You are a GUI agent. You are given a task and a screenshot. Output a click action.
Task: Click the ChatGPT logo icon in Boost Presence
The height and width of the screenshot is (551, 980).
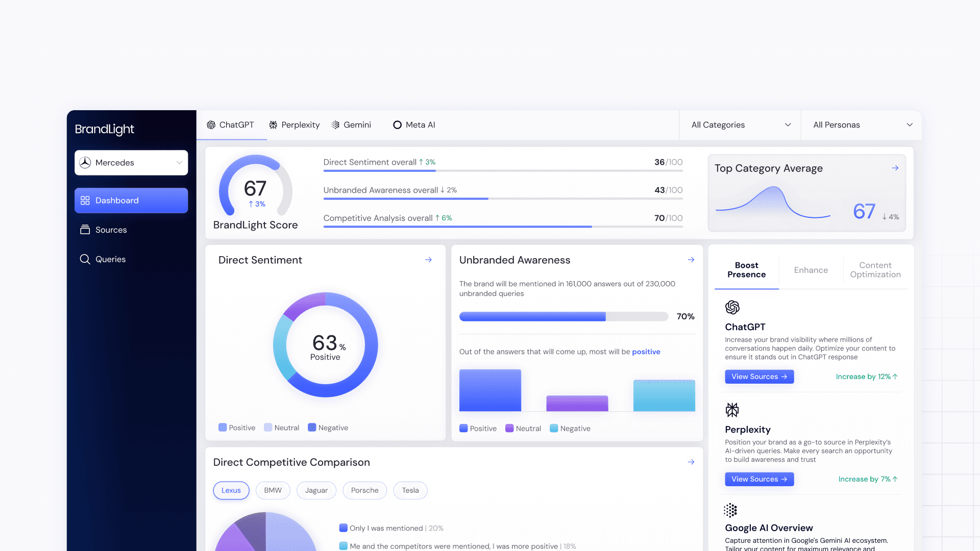pos(732,307)
